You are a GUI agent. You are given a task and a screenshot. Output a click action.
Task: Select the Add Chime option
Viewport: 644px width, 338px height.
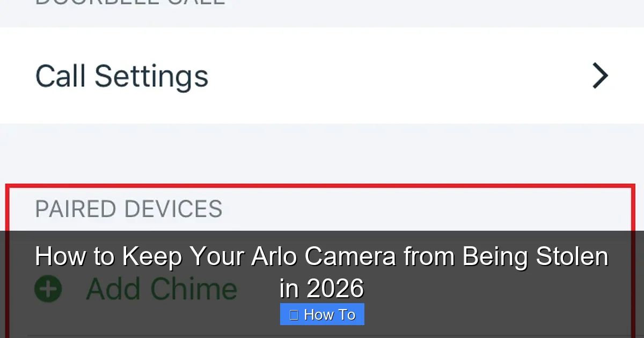[160, 288]
